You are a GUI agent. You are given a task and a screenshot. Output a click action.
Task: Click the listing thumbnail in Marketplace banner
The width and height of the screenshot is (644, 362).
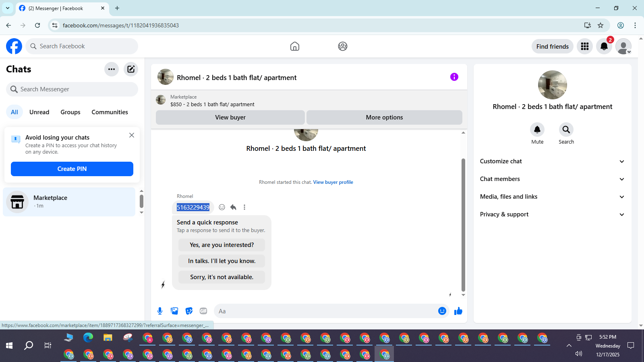[x=161, y=100]
